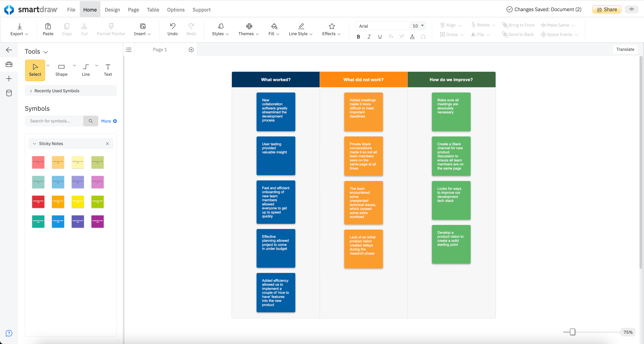Image resolution: width=644 pixels, height=344 pixels.
Task: Click the Share button
Action: (606, 10)
